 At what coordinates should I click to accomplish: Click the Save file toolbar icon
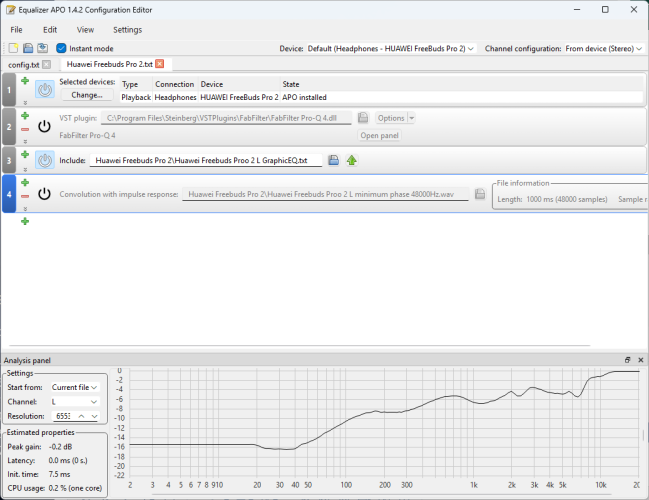(x=28, y=48)
